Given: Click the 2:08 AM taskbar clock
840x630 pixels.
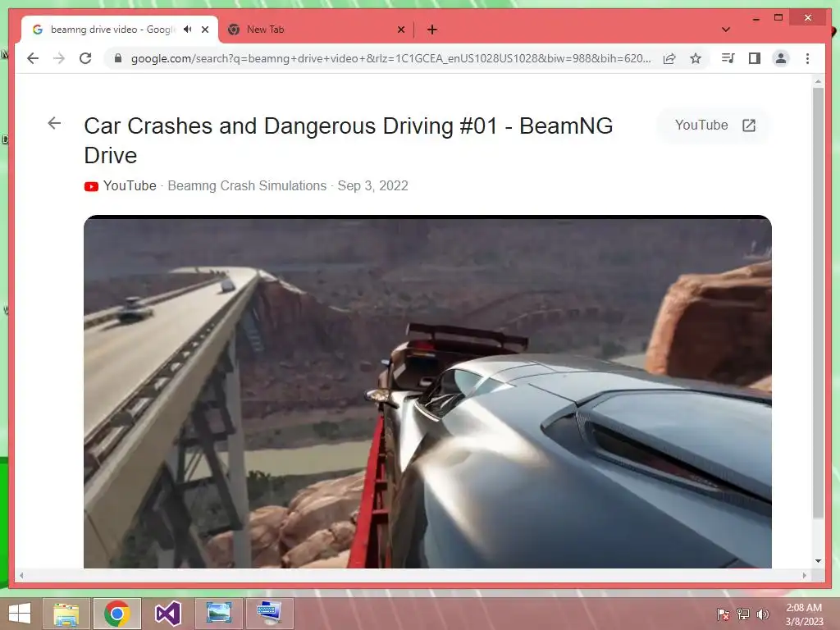Looking at the screenshot, I should coord(804,614).
